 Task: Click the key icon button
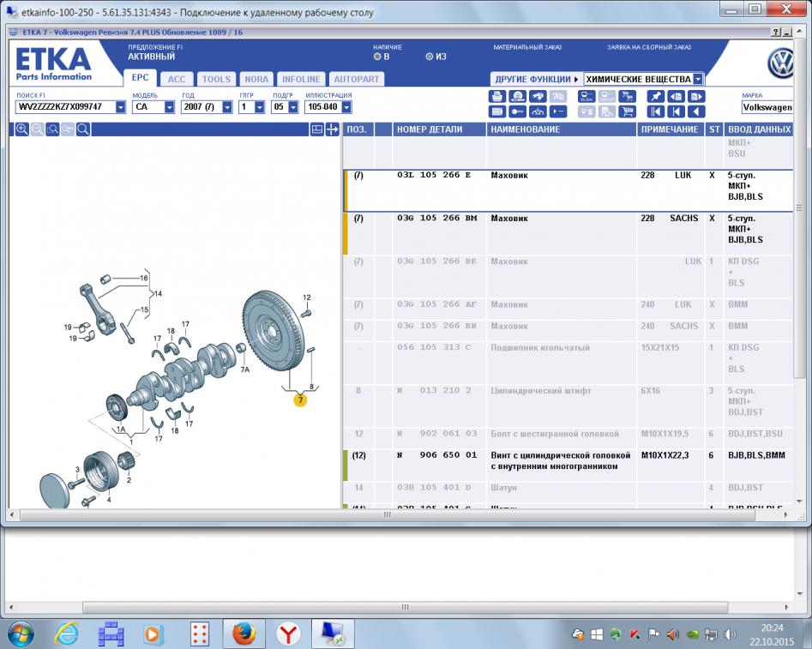[517, 111]
